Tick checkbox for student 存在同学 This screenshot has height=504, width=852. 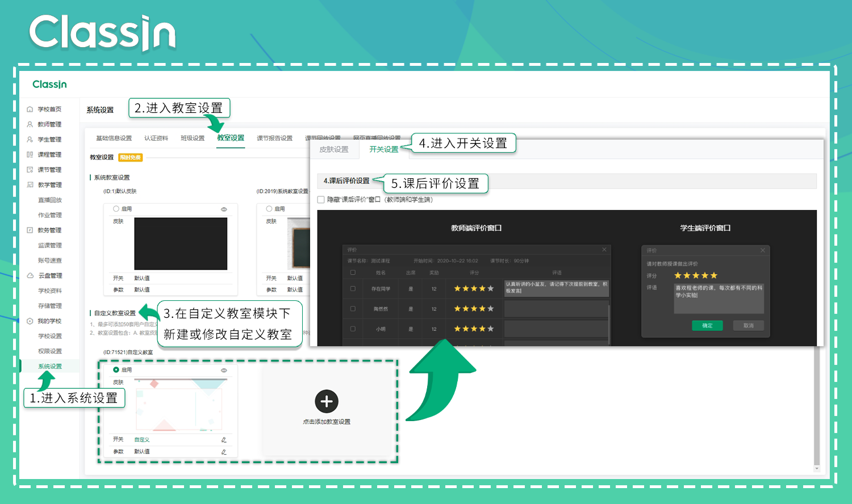coord(353,288)
